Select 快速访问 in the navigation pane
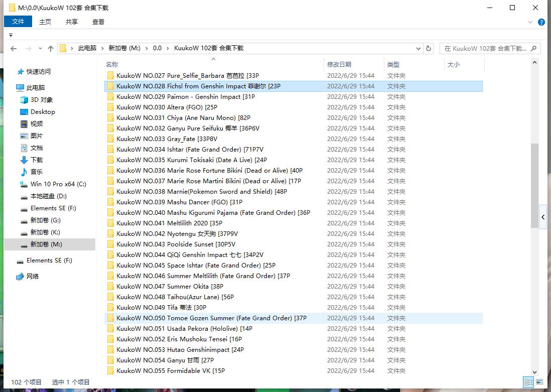 click(x=38, y=72)
